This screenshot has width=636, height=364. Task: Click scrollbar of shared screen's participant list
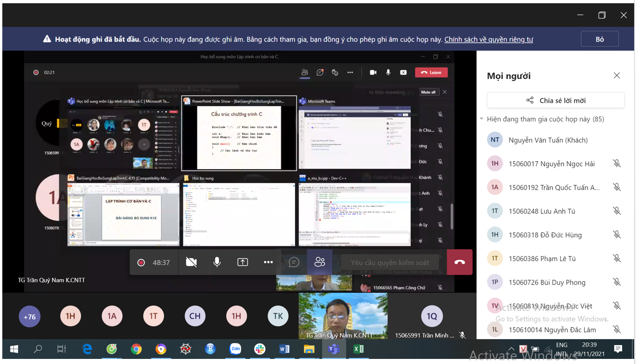pos(452,216)
